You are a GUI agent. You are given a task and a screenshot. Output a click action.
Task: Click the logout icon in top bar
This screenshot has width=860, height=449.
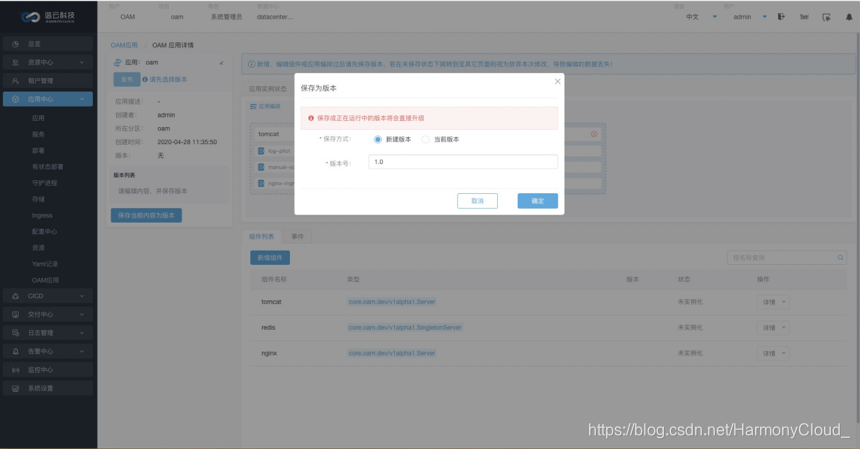click(781, 17)
